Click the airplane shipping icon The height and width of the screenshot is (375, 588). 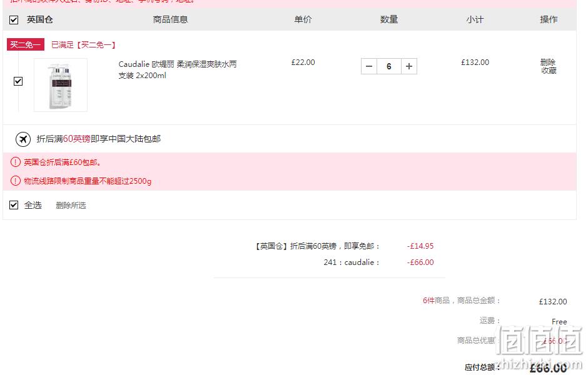(23, 139)
